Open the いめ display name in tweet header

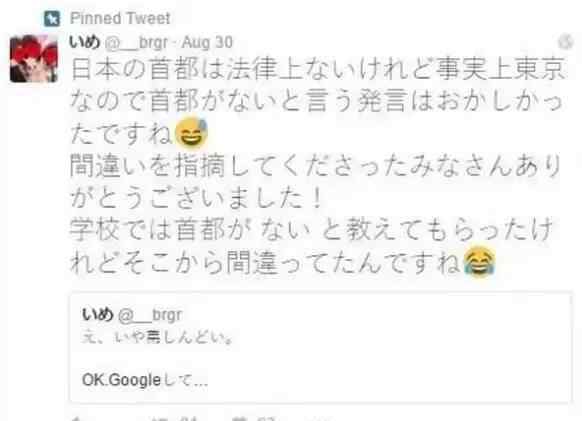pos(85,42)
